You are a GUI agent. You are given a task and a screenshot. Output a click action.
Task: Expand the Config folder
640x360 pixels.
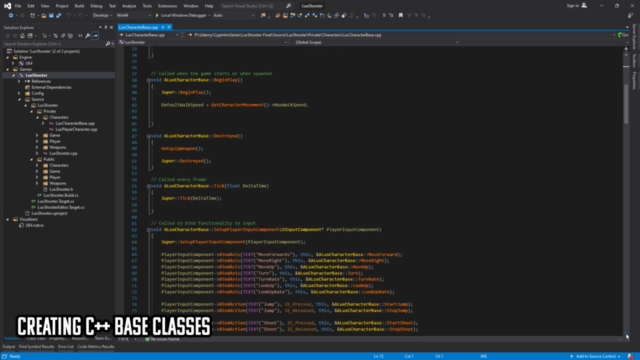19,93
